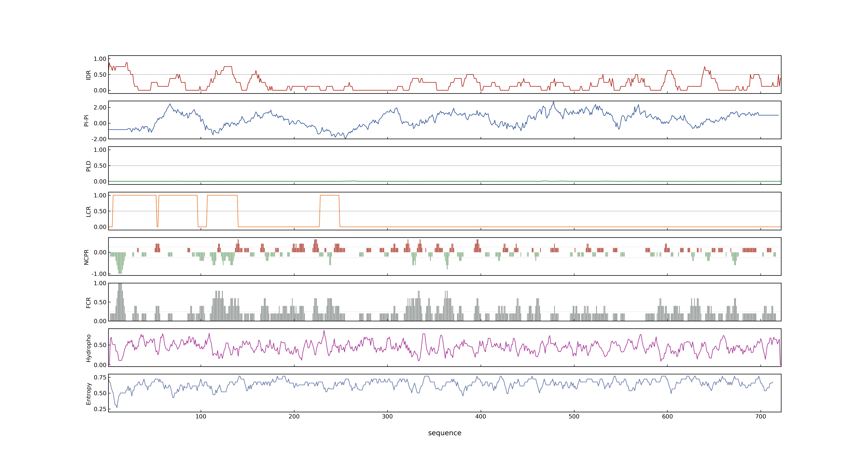
Task: Click x-axis tick label 100
Action: tap(201, 416)
